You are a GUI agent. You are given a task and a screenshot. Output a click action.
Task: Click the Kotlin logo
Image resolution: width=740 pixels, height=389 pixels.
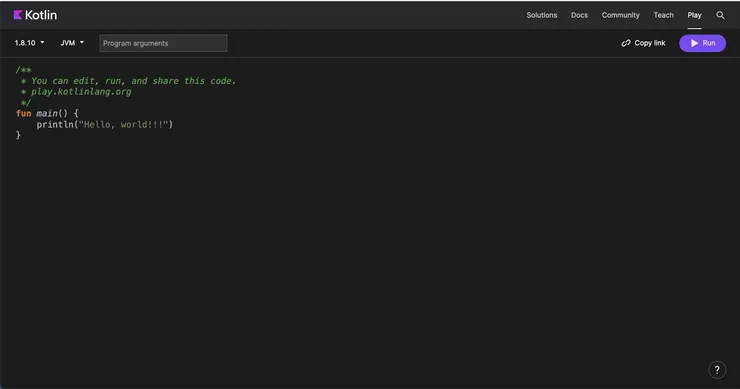click(35, 15)
